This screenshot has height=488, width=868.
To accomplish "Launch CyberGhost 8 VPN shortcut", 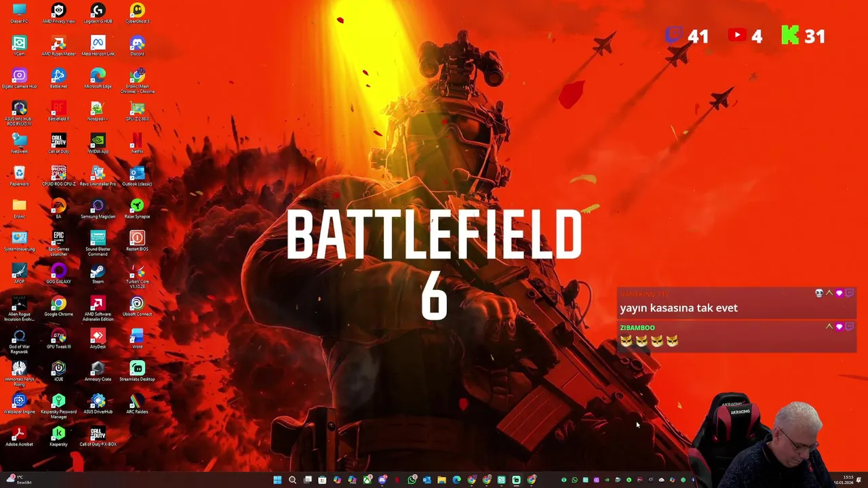I will (137, 13).
